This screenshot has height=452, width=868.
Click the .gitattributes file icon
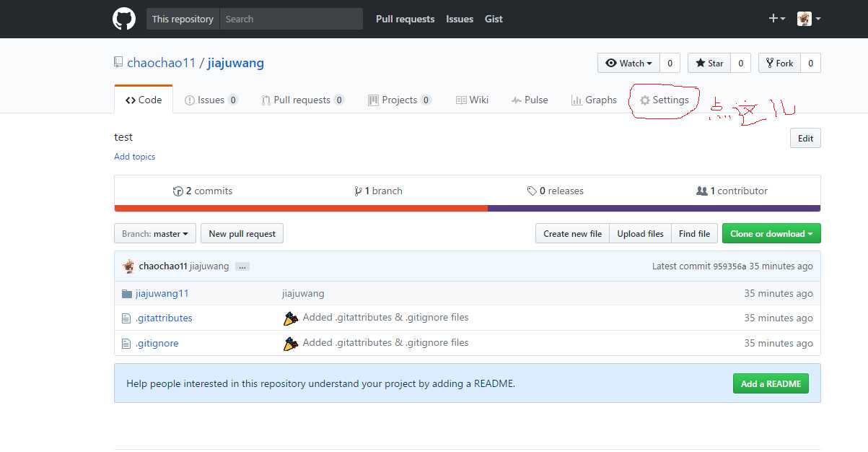126,318
